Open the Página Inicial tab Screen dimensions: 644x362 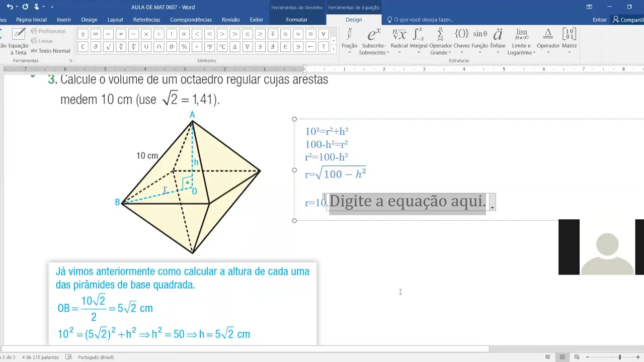click(31, 20)
